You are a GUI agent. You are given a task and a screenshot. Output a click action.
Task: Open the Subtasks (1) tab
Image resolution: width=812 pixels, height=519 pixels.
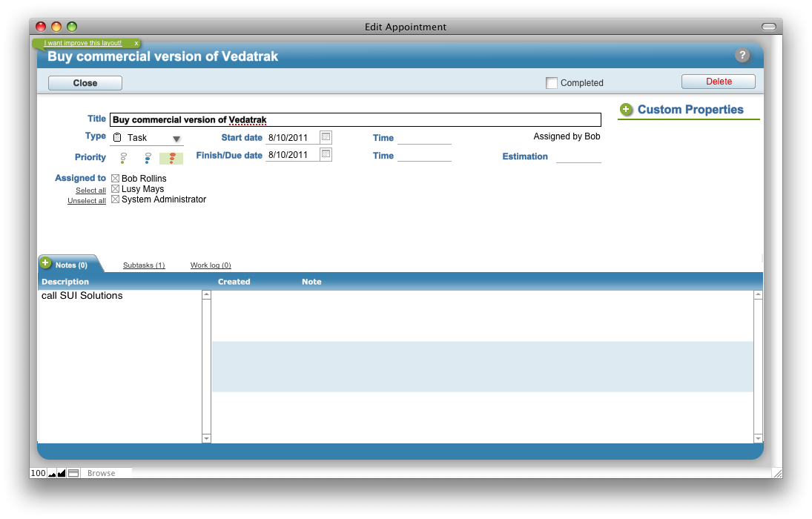click(144, 265)
